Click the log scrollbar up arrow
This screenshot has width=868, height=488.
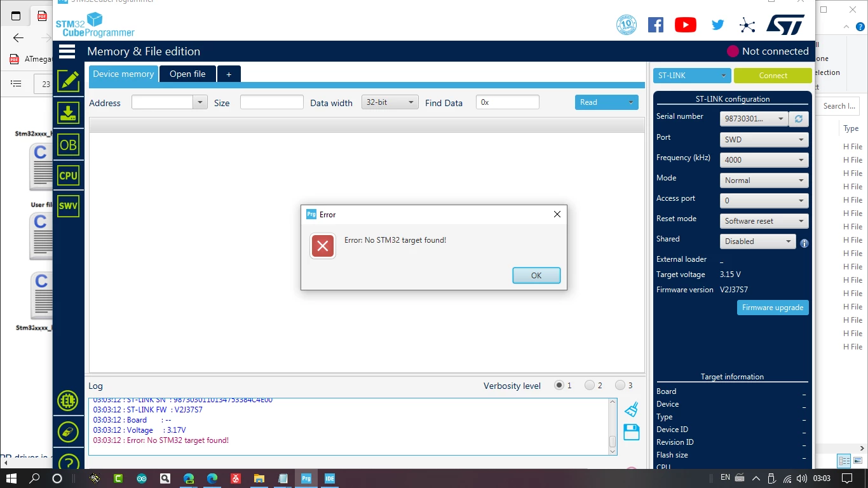pyautogui.click(x=613, y=402)
